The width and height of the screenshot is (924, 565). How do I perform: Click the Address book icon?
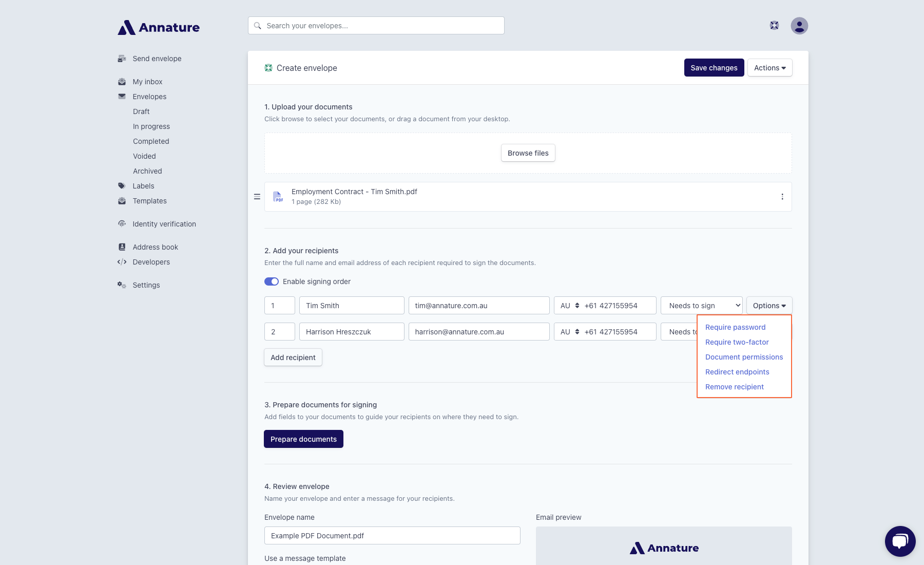point(122,247)
